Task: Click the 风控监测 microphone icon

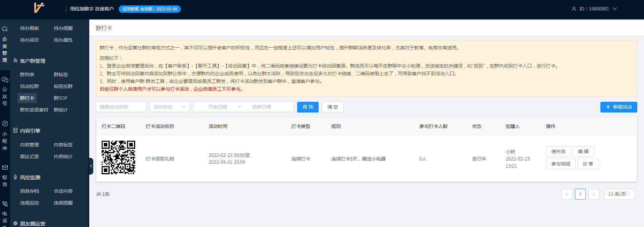Action: (x=15, y=177)
